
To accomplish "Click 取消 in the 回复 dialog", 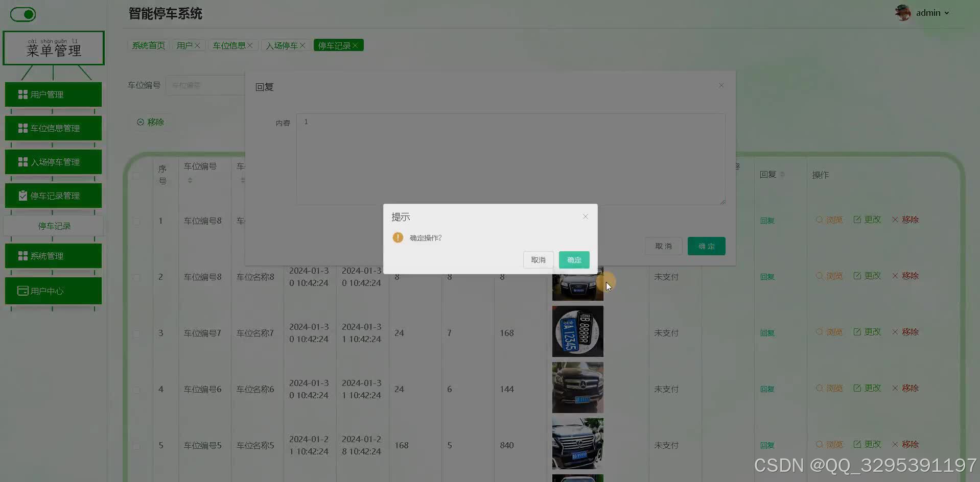I will [x=663, y=246].
